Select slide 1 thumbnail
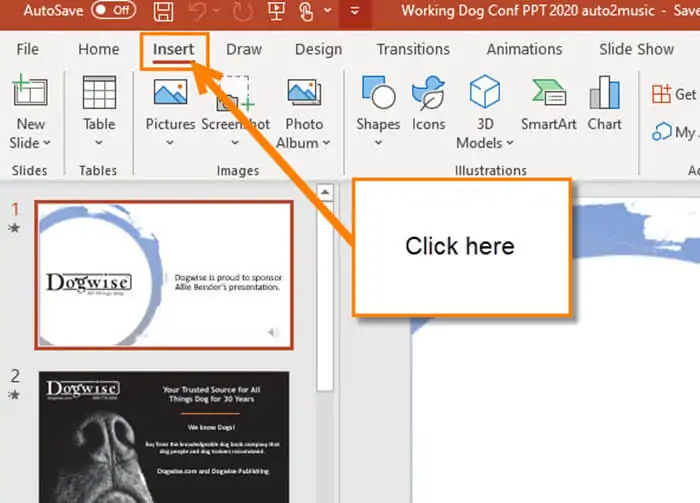This screenshot has height=503, width=700. tap(164, 275)
